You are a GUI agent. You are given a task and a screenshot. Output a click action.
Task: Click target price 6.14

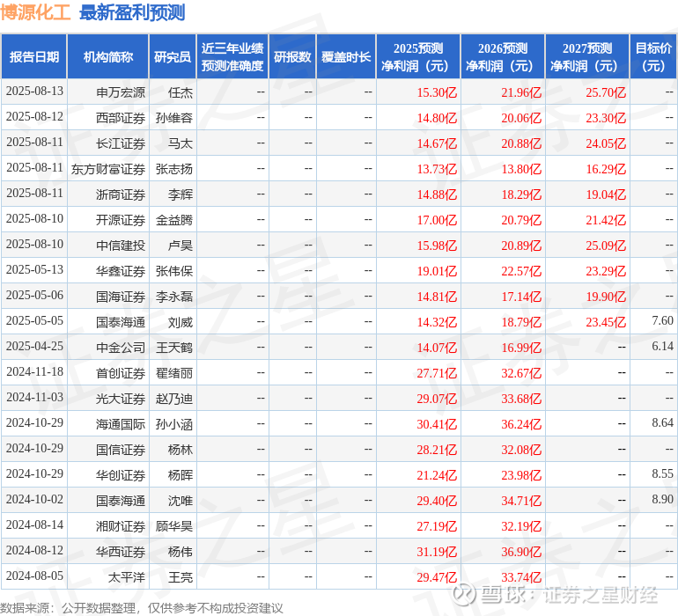(x=662, y=346)
